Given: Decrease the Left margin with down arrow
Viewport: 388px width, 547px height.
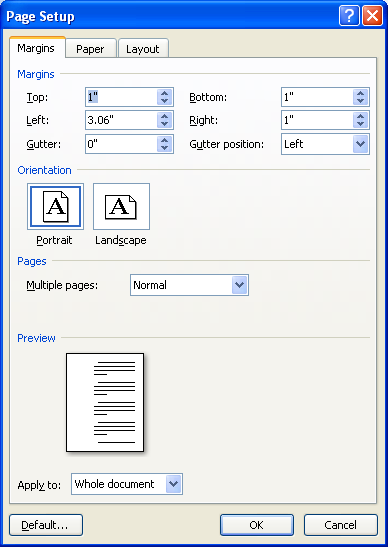Looking at the screenshot, I should 164,124.
